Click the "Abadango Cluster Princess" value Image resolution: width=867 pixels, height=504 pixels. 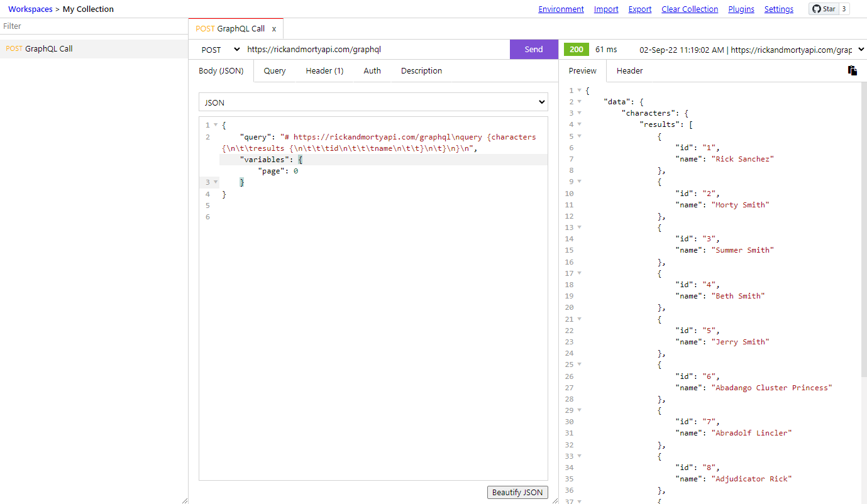771,388
